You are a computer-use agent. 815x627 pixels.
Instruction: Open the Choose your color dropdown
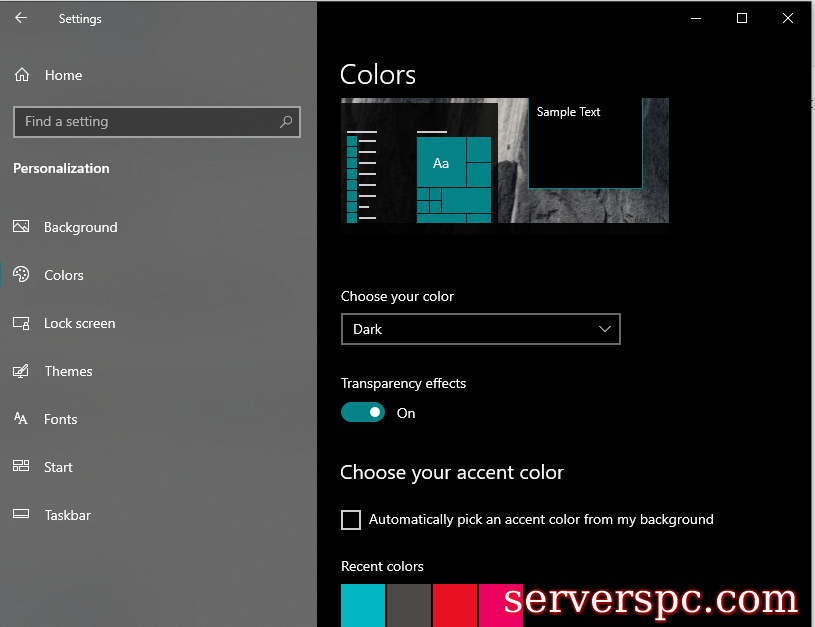pos(480,329)
